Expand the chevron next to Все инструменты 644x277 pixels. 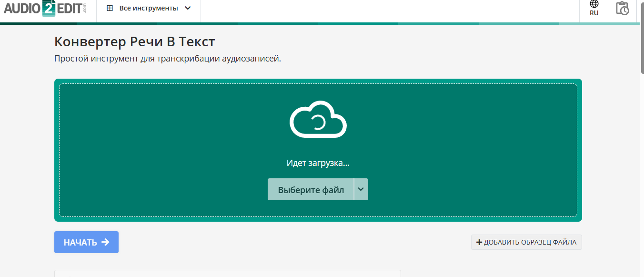pyautogui.click(x=188, y=8)
